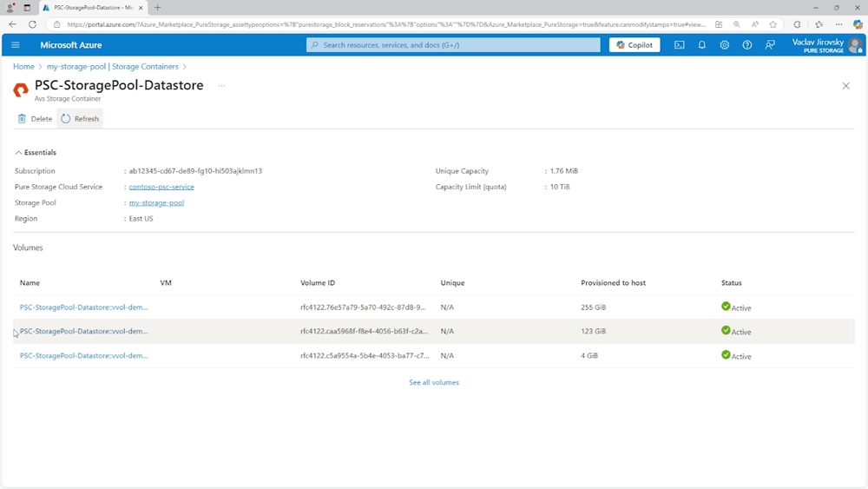Click the subscription ID value

pyautogui.click(x=195, y=170)
